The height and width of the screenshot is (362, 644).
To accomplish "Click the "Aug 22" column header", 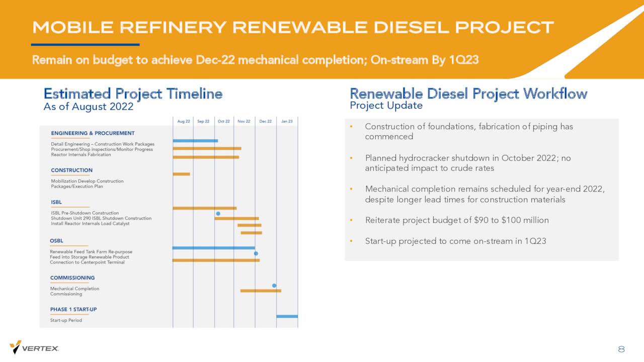I will coord(183,121).
